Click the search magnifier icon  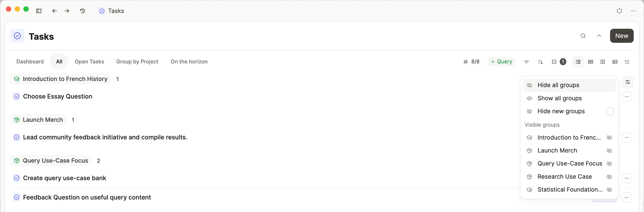pos(583,36)
